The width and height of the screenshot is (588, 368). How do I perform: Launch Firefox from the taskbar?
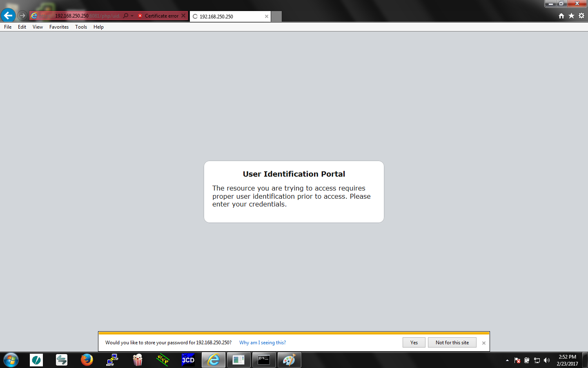click(x=87, y=360)
